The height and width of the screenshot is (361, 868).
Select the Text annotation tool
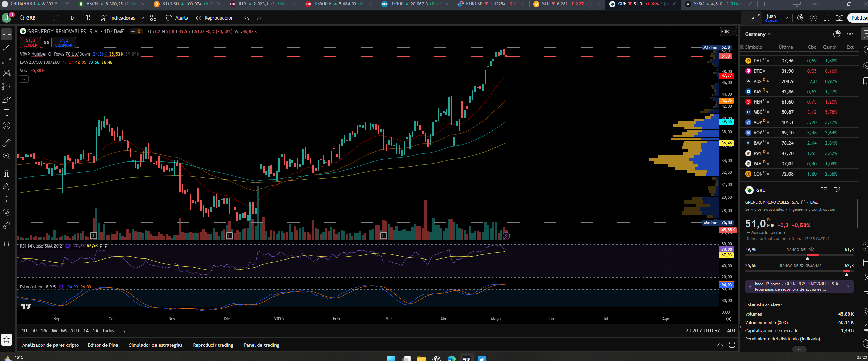(7, 112)
